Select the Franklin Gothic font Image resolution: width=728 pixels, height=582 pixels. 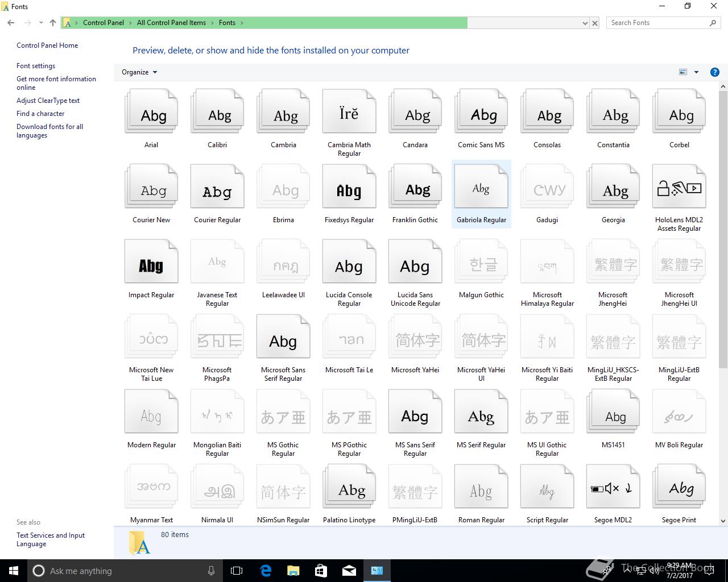tap(415, 194)
